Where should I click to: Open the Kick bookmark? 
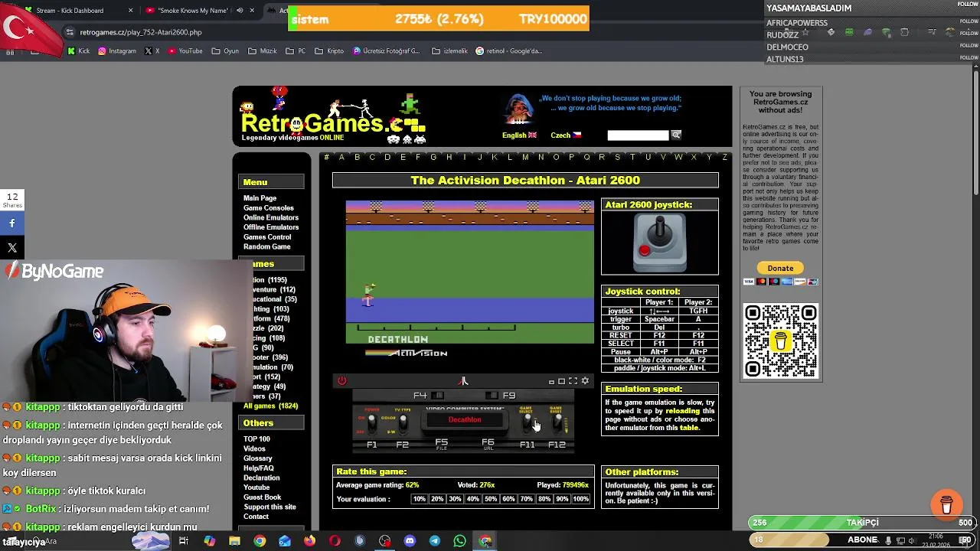tap(79, 51)
